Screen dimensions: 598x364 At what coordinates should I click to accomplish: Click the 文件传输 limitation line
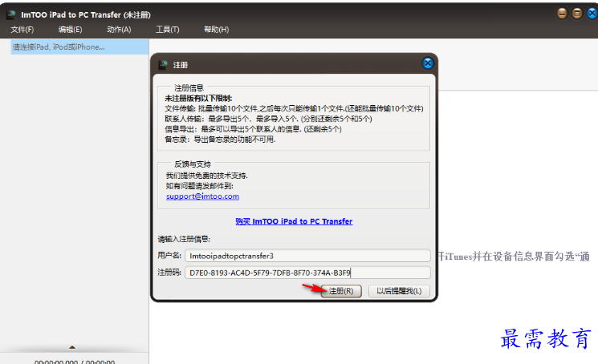click(x=294, y=108)
